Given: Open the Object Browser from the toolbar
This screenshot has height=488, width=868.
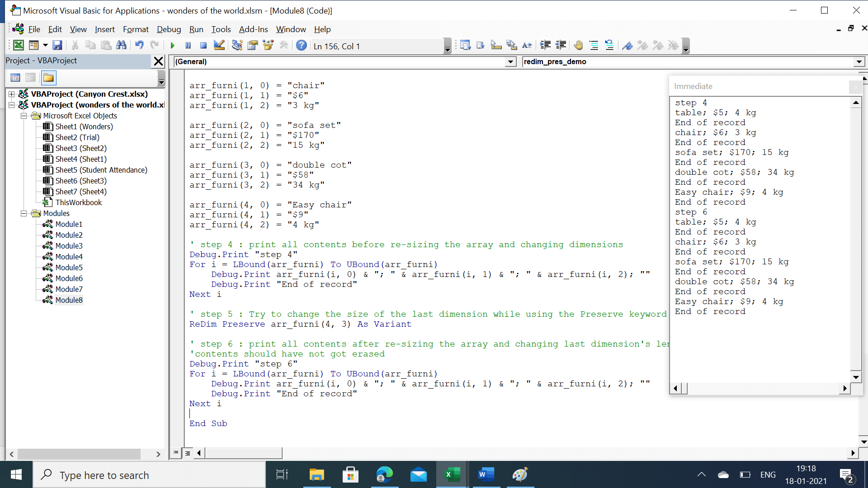Looking at the screenshot, I should click(x=268, y=45).
